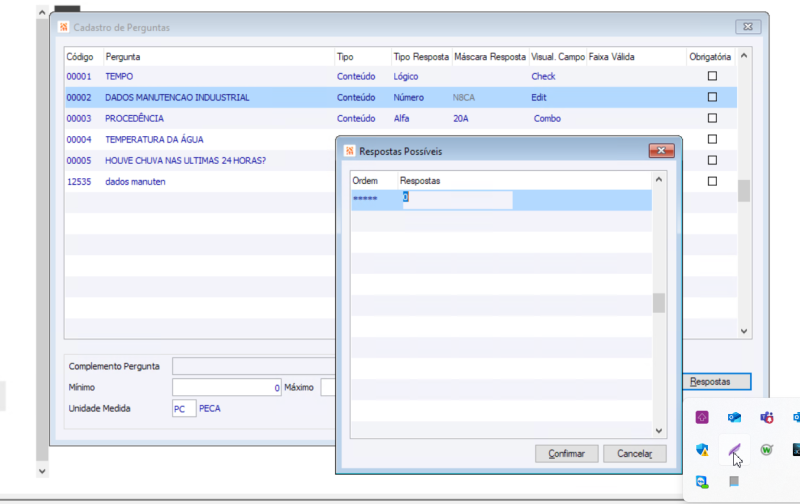800x504 pixels.
Task: Tick Obrigatória checkbox for HOUVE CHUVA row
Action: coord(712,160)
